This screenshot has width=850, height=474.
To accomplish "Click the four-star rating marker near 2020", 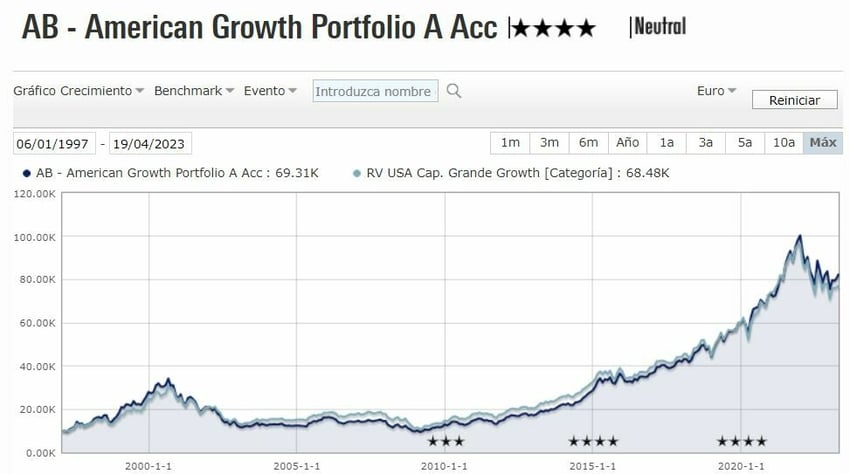I will [742, 441].
